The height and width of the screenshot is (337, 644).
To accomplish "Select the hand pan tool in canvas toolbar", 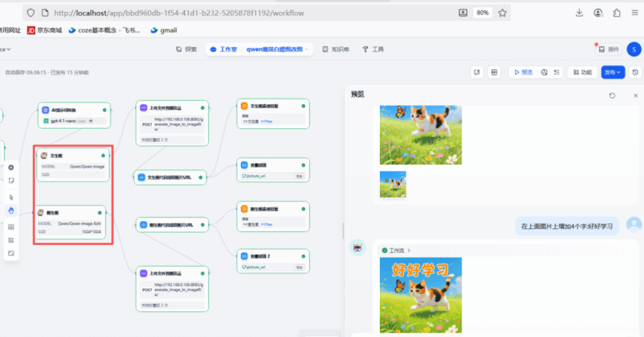I will coord(11,211).
